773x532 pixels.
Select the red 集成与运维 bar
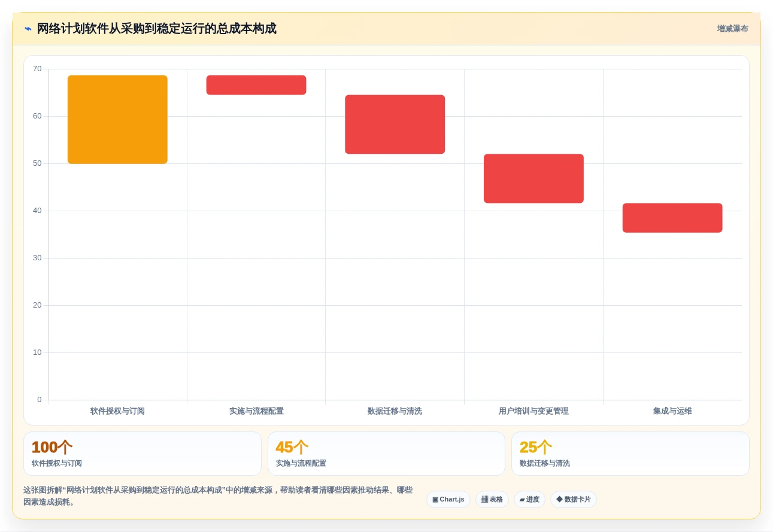click(x=672, y=218)
